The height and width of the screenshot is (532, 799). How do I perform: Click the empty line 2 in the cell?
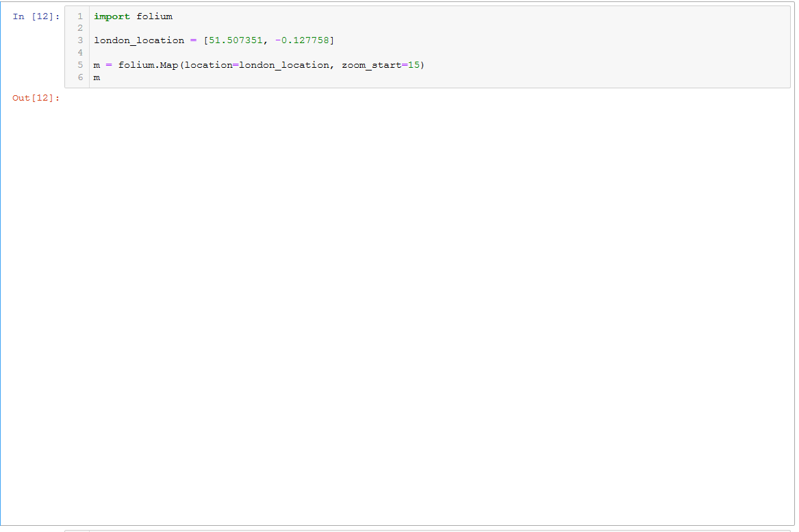pyautogui.click(x=205, y=28)
